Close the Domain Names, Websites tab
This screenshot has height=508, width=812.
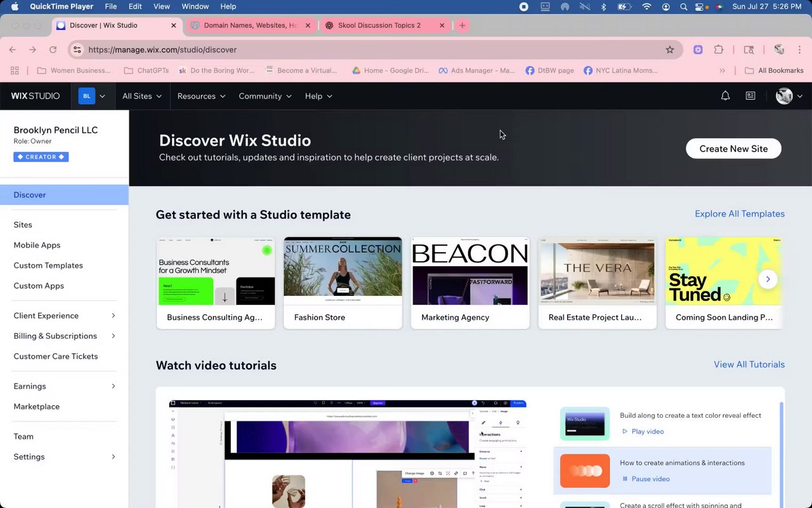[x=308, y=25]
